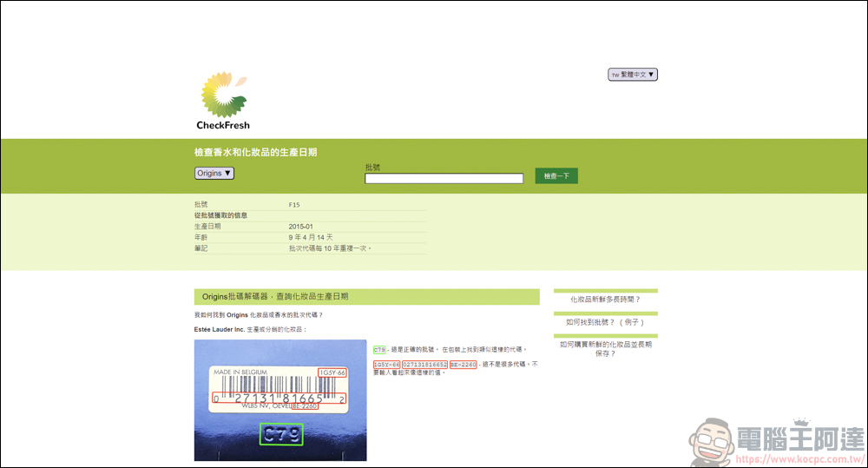This screenshot has width=868, height=468.
Task: Open the 化妝品新鮮多長時間？ link
Action: point(606,300)
